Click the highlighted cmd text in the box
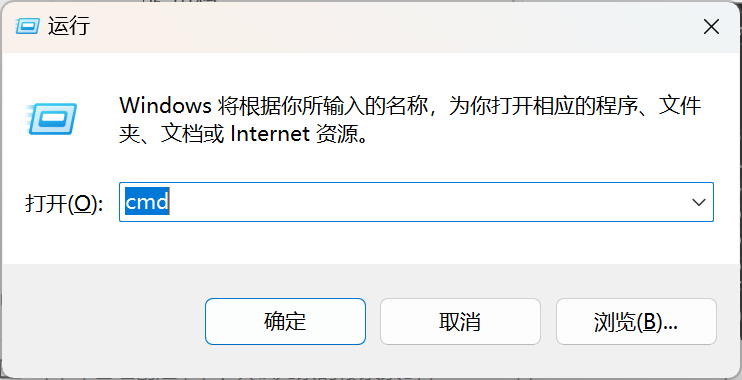Image resolution: width=742 pixels, height=380 pixels. 147,202
